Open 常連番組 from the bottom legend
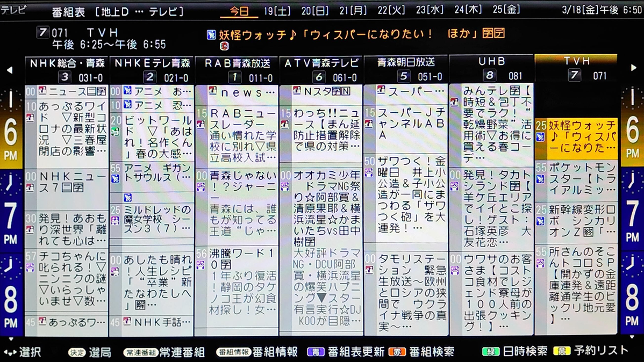Viewport: 644px width, 362px height. point(164,352)
